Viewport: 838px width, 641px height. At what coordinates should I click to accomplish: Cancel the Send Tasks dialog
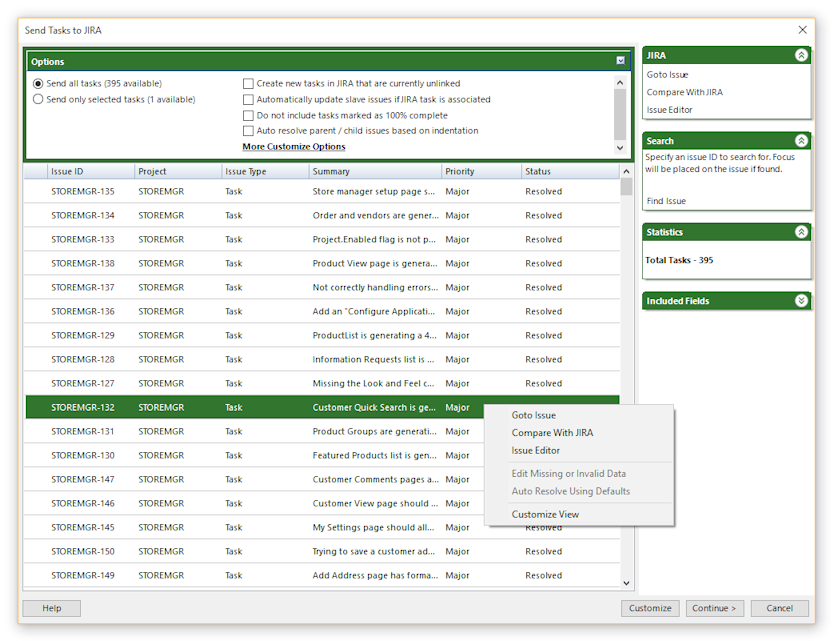pos(779,608)
